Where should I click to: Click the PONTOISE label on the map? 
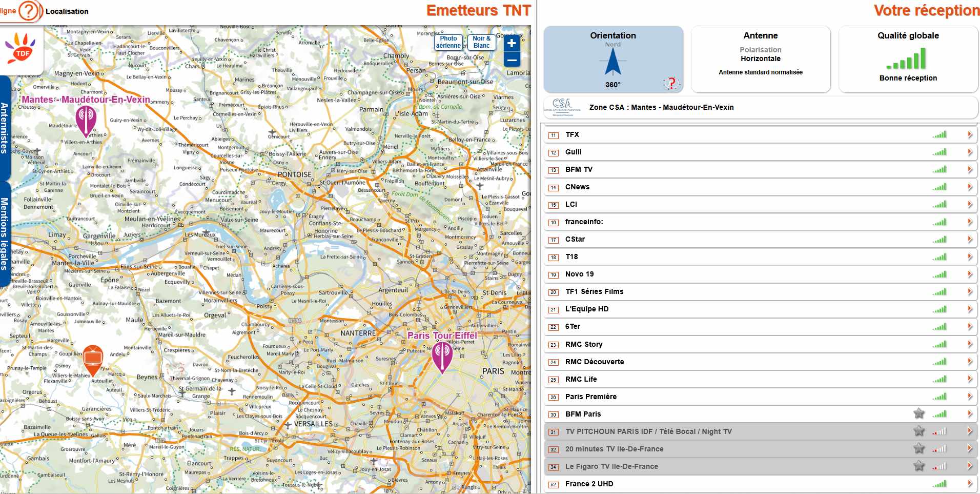click(295, 174)
